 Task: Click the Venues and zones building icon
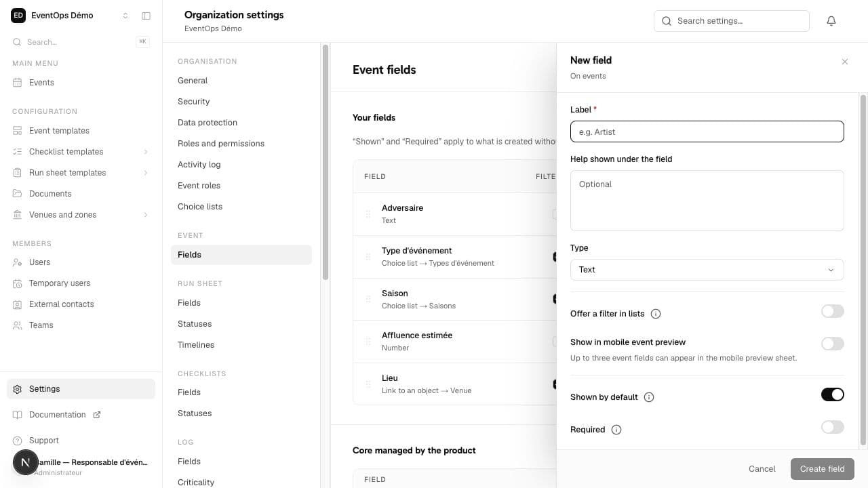coord(18,215)
